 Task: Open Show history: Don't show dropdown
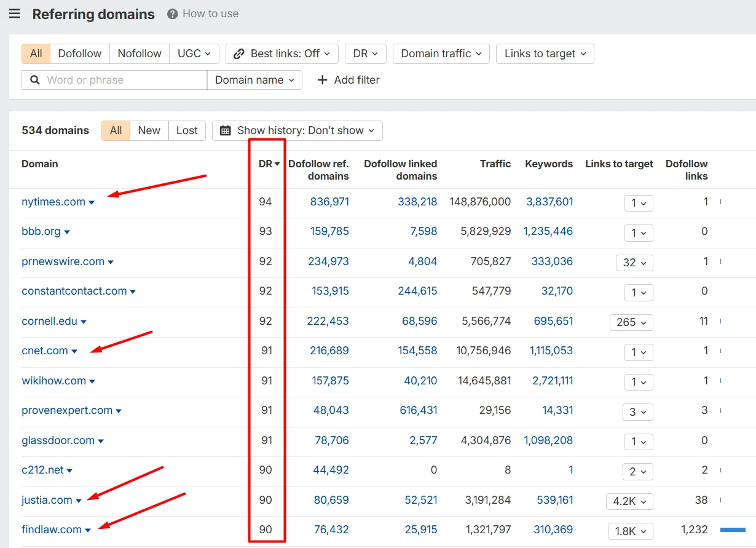point(297,130)
